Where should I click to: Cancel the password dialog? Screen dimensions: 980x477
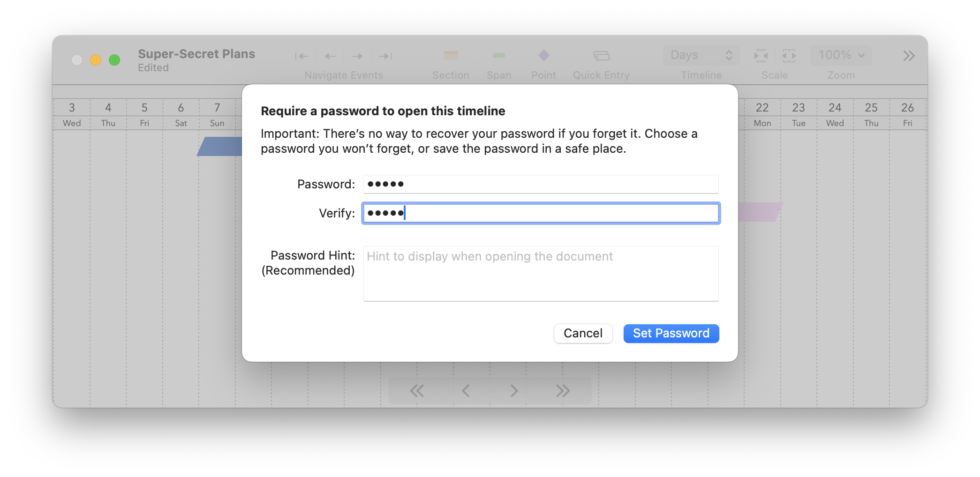[583, 333]
